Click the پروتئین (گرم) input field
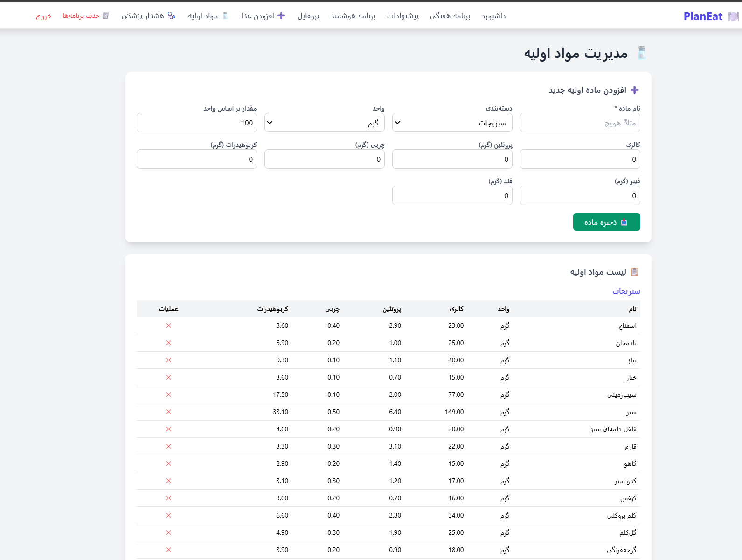 tap(452, 159)
